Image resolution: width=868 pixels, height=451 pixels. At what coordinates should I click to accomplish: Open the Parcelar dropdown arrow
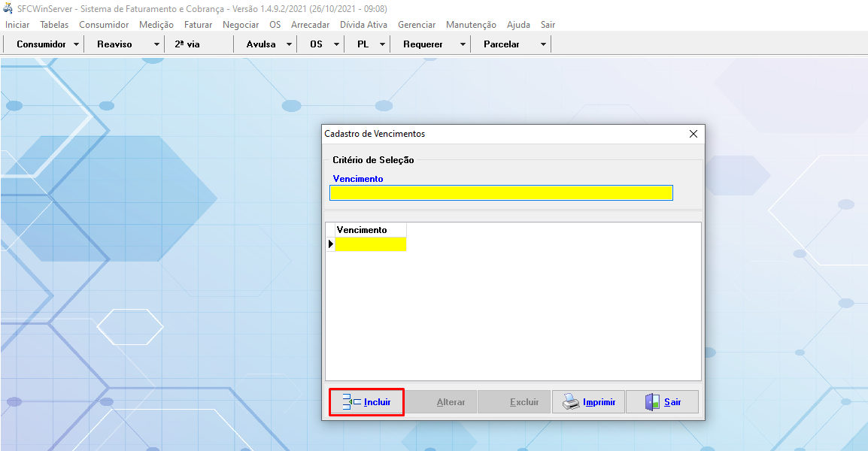[x=543, y=44]
